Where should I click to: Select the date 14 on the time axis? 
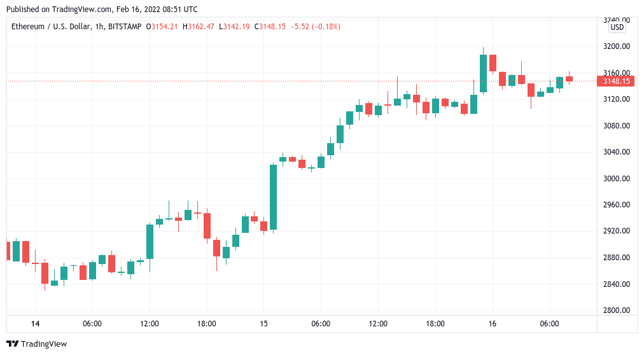pos(35,324)
